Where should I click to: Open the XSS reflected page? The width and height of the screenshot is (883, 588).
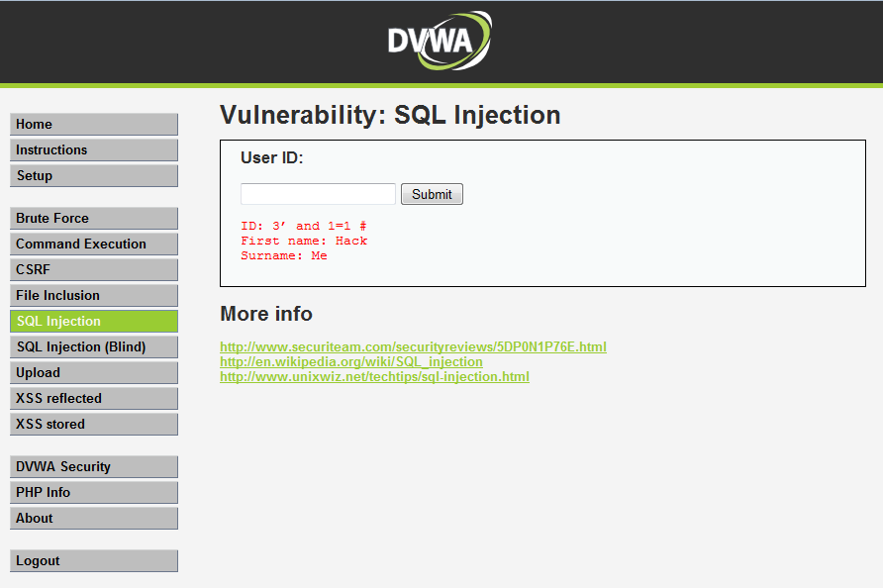click(x=94, y=399)
